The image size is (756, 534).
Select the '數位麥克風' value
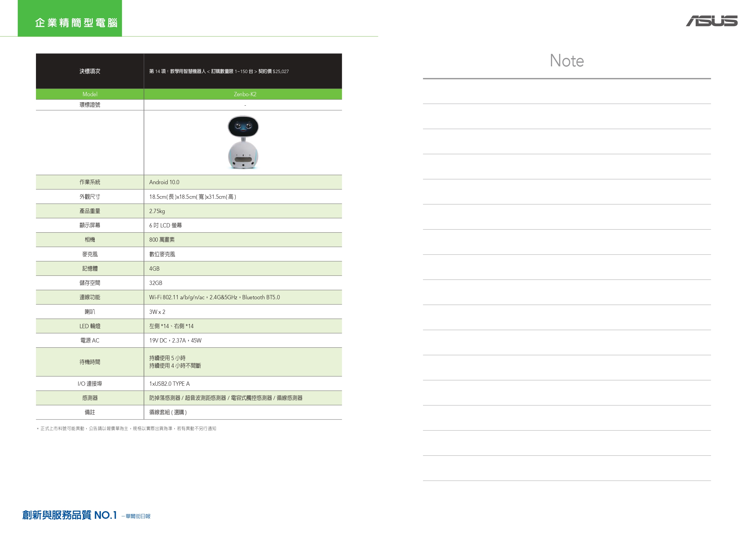pyautogui.click(x=162, y=254)
